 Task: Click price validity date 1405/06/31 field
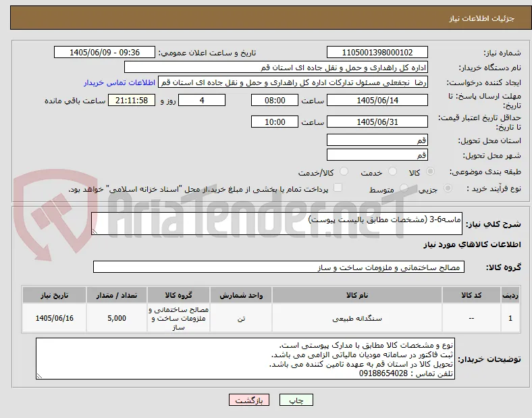(377, 122)
